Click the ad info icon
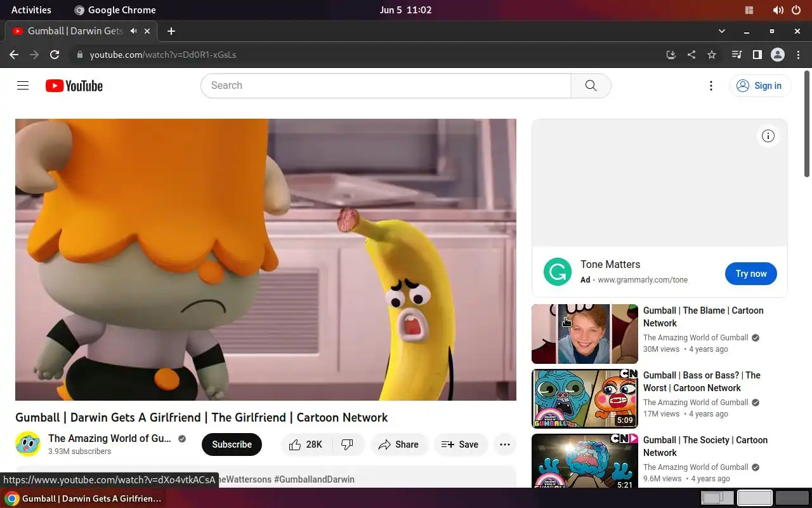Viewport: 812px width, 508px height. click(x=768, y=136)
